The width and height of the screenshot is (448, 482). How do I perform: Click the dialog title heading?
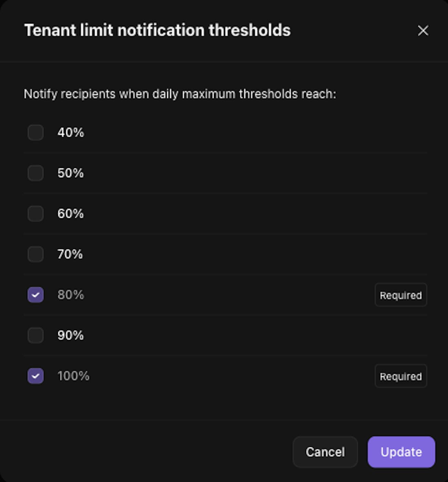pyautogui.click(x=157, y=30)
